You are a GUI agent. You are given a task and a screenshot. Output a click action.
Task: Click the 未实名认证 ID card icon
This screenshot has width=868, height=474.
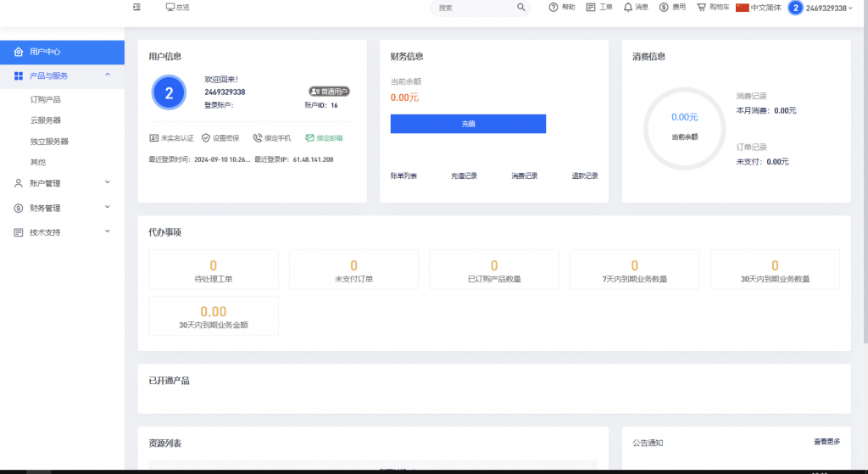[154, 138]
